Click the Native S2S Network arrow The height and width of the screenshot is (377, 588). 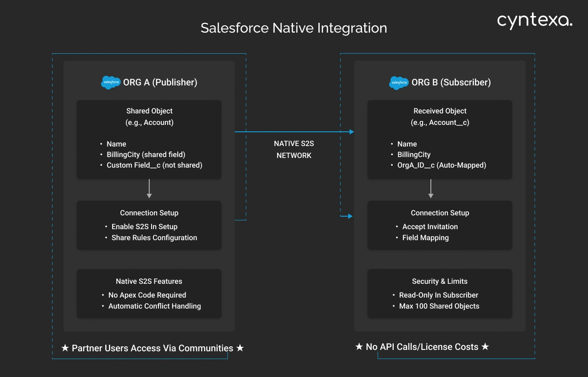pyautogui.click(x=294, y=131)
